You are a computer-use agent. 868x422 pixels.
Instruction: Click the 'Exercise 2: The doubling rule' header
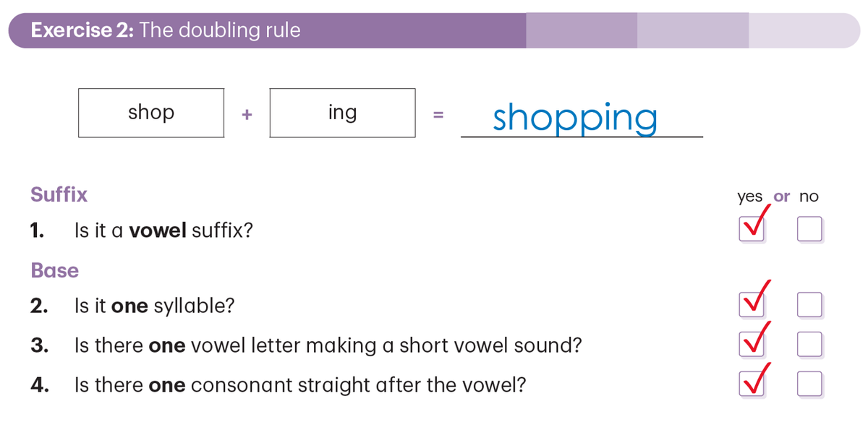click(x=166, y=30)
